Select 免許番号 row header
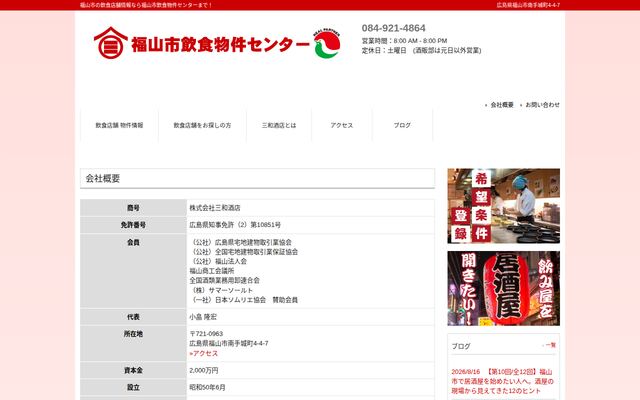 coord(133,225)
